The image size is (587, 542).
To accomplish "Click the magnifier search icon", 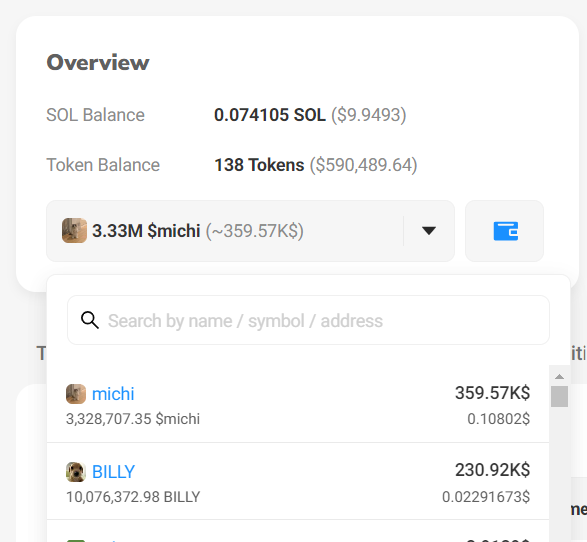I will 90,320.
